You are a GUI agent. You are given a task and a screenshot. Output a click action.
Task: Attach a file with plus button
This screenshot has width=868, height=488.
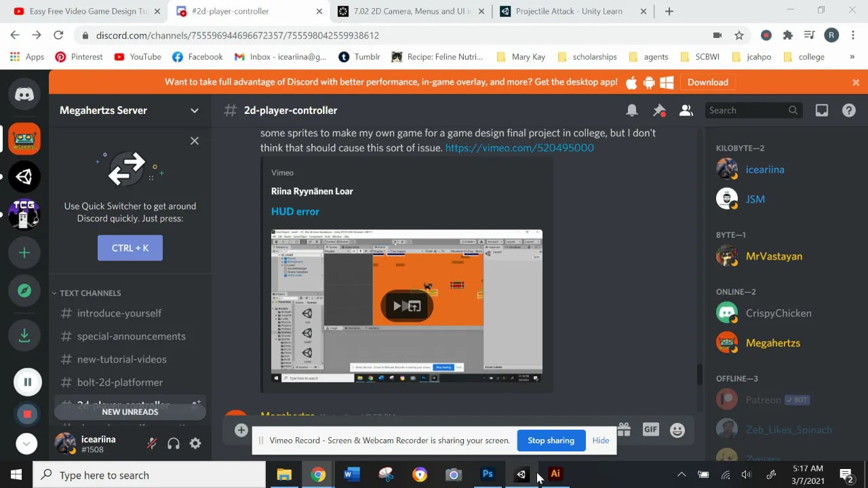pos(241,430)
